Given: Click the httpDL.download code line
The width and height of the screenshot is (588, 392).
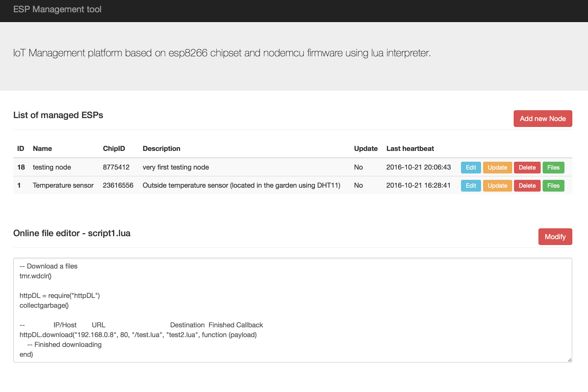Looking at the screenshot, I should click(x=138, y=335).
